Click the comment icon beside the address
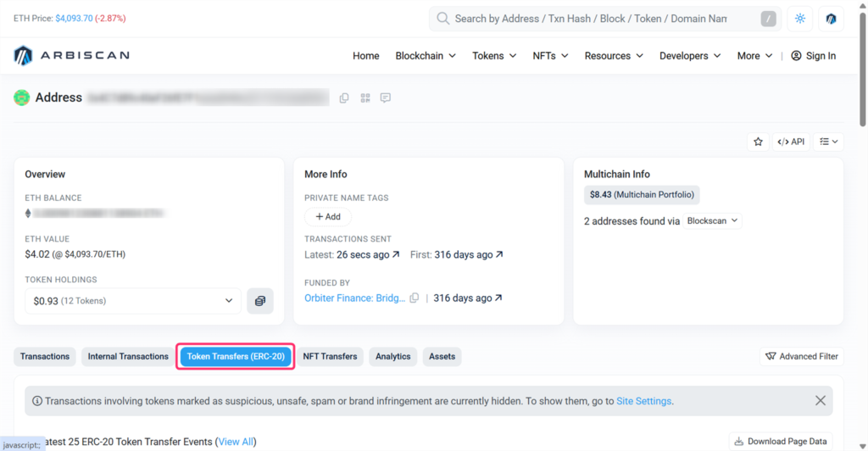The image size is (868, 451). 386,98
